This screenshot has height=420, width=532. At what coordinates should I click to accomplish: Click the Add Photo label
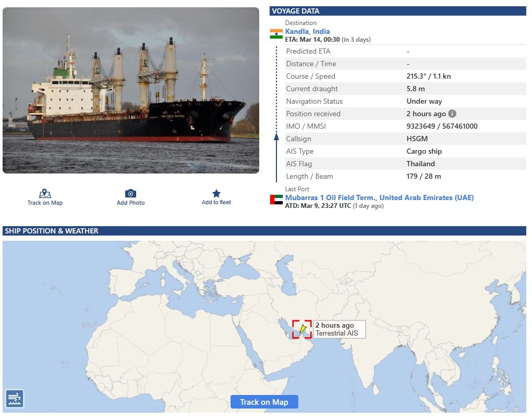pos(130,203)
